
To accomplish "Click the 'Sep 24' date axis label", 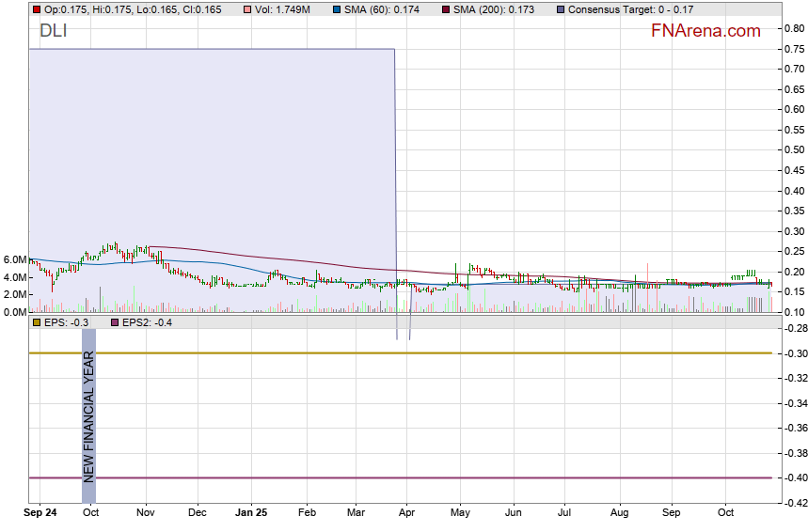I will (41, 514).
